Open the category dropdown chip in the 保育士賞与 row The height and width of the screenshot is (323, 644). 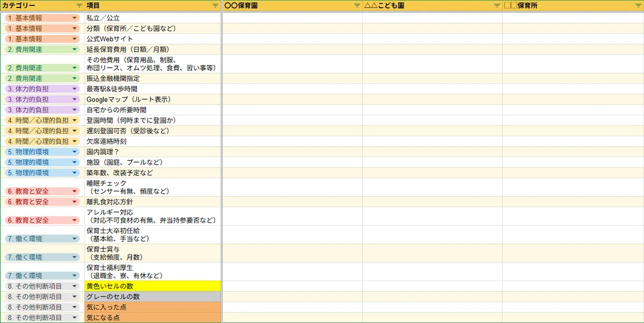click(42, 257)
